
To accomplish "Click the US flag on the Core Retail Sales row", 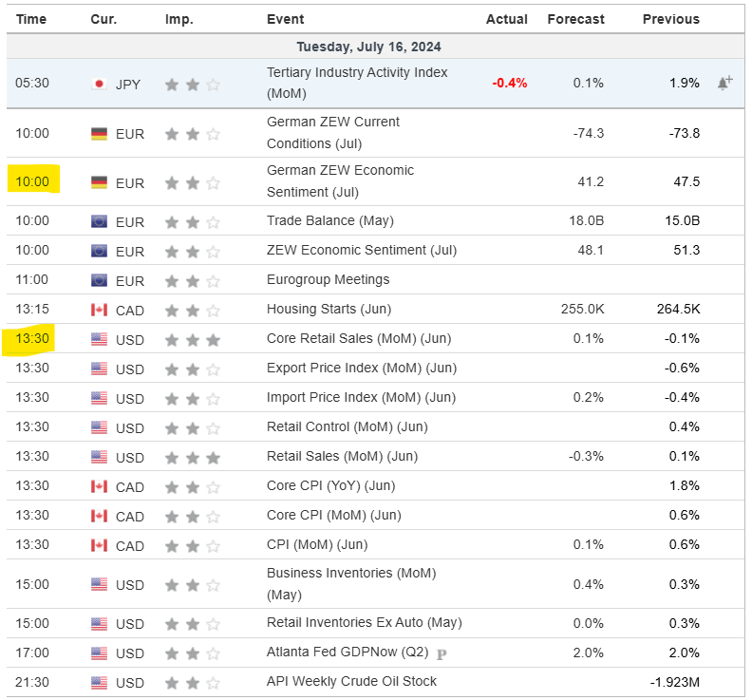I will point(99,339).
